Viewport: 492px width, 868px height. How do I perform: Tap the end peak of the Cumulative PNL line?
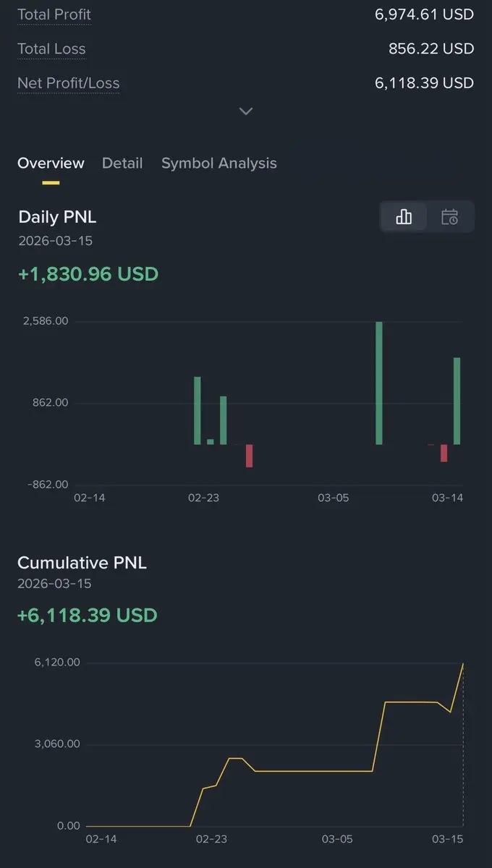[x=462, y=664]
